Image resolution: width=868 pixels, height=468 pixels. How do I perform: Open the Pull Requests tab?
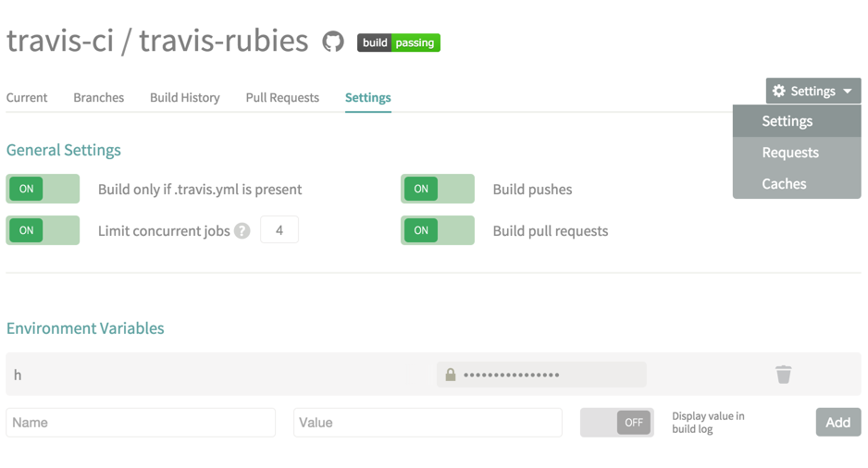282,97
